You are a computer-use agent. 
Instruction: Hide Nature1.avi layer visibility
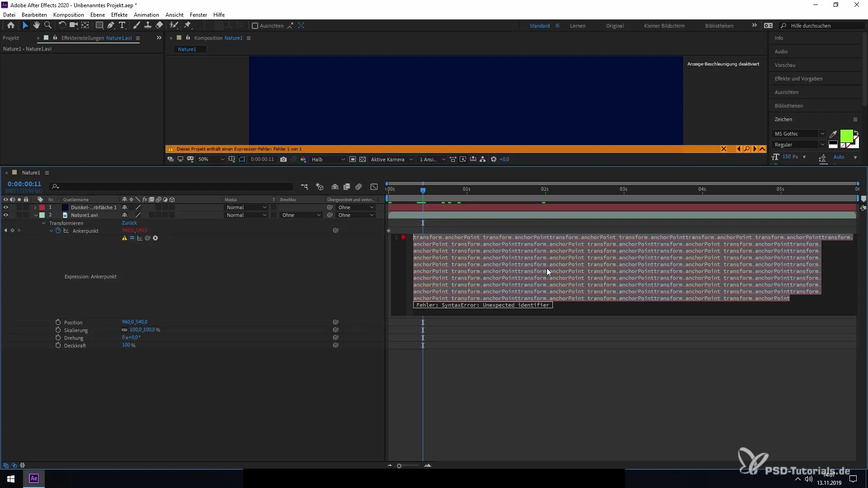click(x=6, y=215)
